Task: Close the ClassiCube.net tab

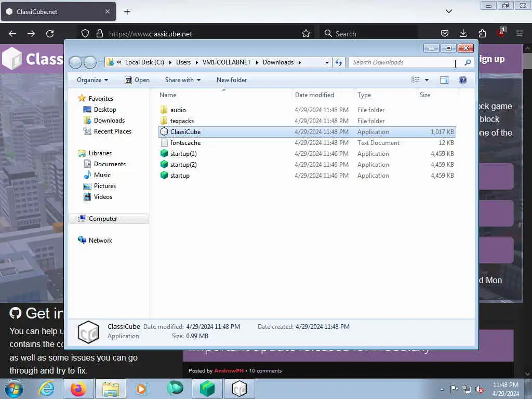Action: pos(107,11)
